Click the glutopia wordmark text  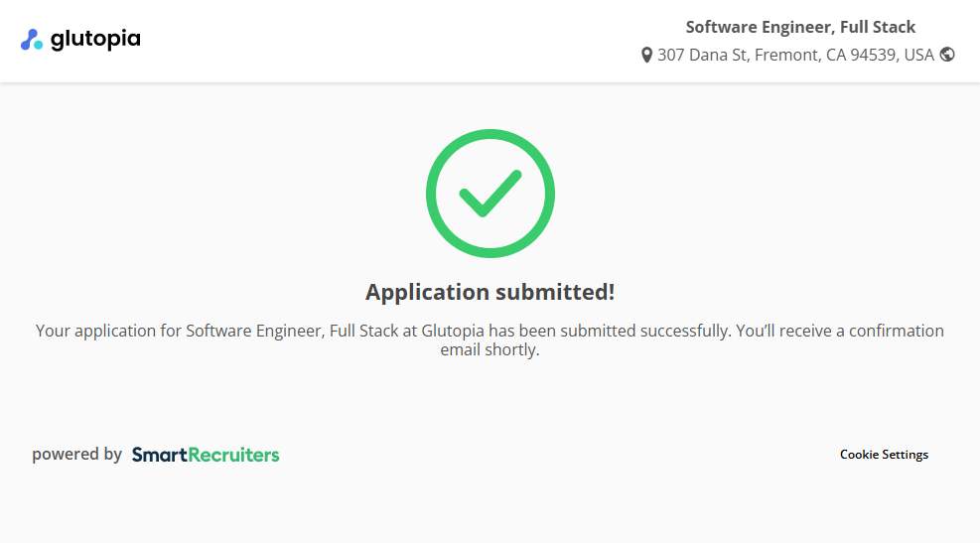95,40
